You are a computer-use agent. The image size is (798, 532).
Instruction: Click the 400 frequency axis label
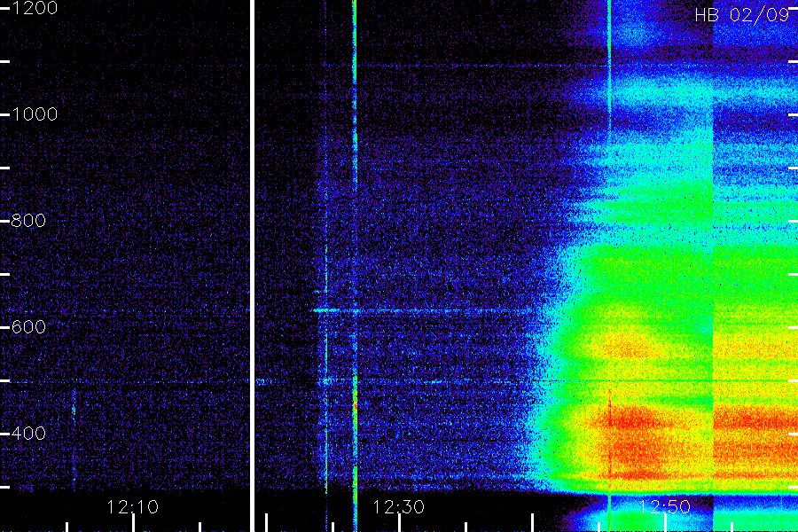pos(28,434)
